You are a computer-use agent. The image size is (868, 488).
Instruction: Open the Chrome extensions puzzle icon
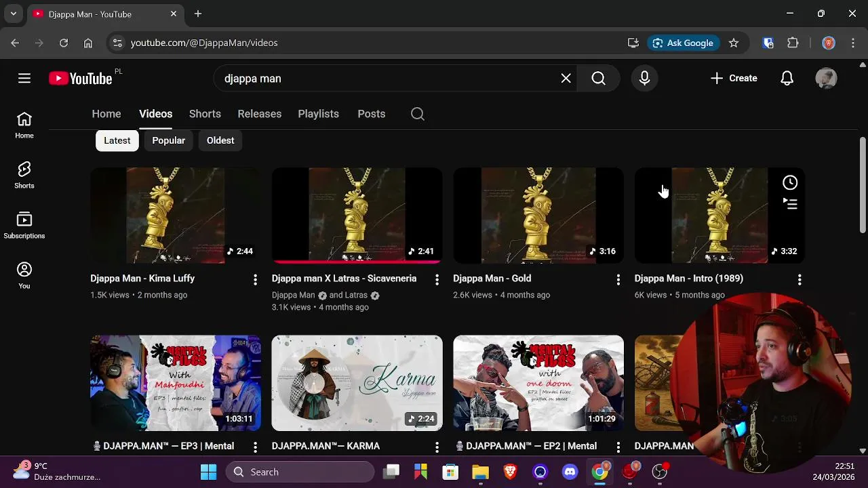pyautogui.click(x=793, y=43)
